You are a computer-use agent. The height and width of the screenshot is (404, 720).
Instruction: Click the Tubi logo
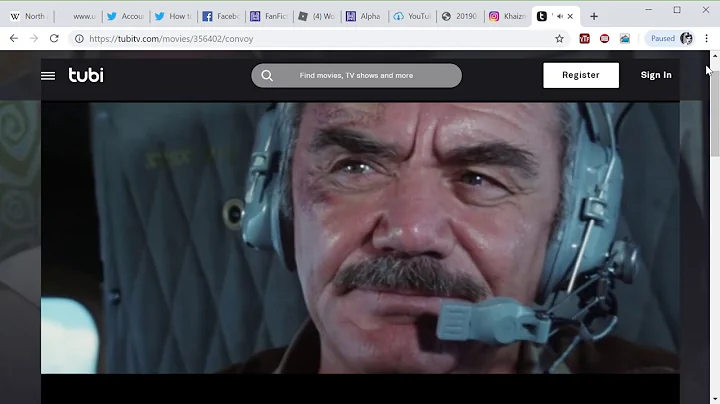86,75
